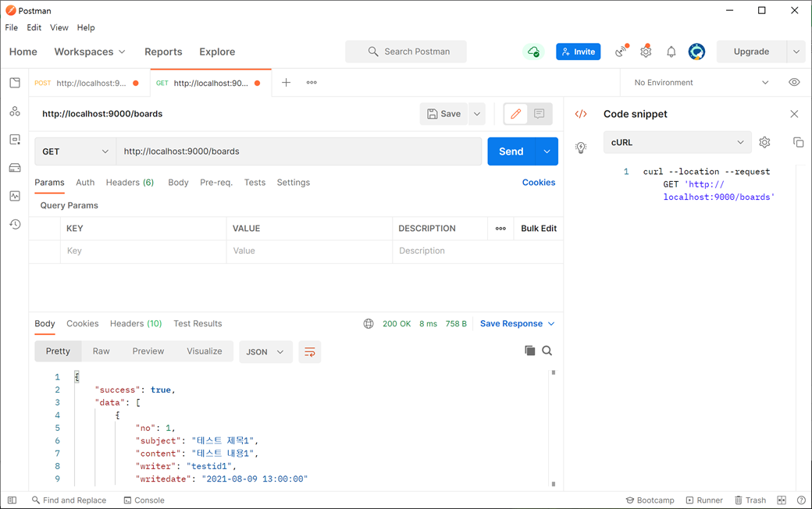The image size is (812, 509).
Task: Open the View menu
Action: click(x=59, y=27)
